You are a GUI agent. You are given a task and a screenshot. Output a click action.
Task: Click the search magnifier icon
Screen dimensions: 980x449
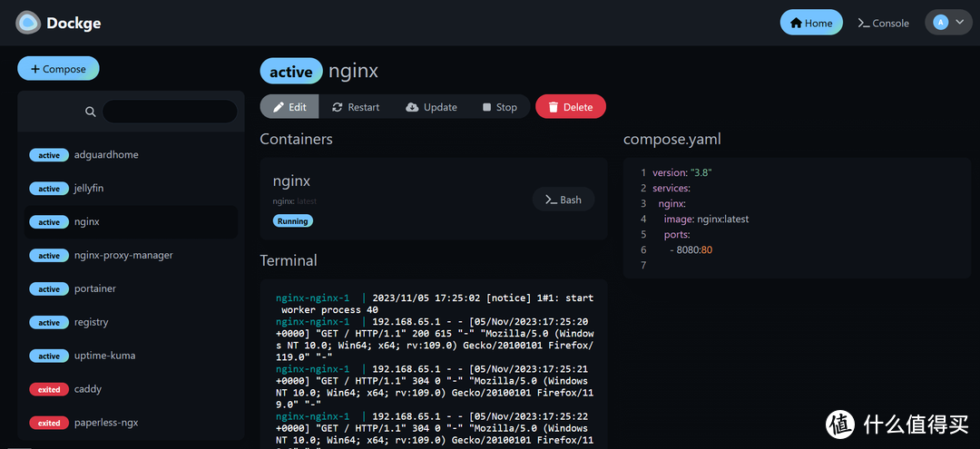tap(91, 112)
